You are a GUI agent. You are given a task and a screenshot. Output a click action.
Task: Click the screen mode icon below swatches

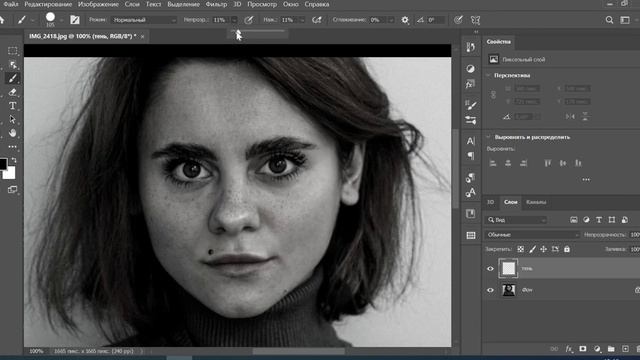click(13, 189)
